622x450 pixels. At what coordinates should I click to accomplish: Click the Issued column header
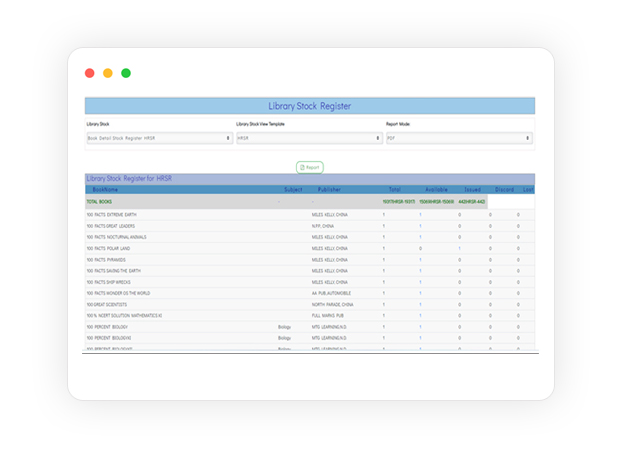(x=472, y=190)
